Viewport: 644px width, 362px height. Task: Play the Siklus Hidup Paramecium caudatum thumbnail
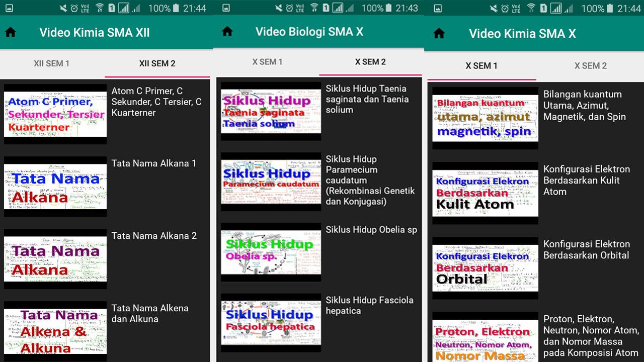point(271,182)
